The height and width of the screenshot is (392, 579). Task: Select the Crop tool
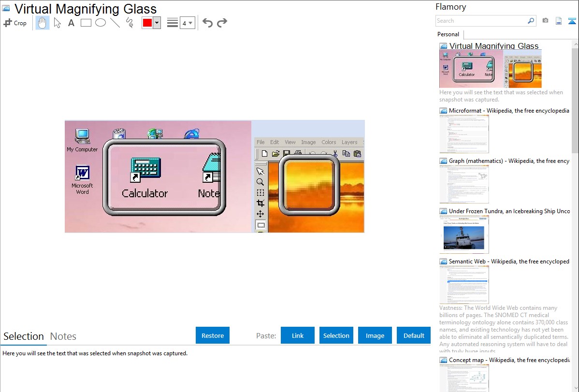click(15, 23)
